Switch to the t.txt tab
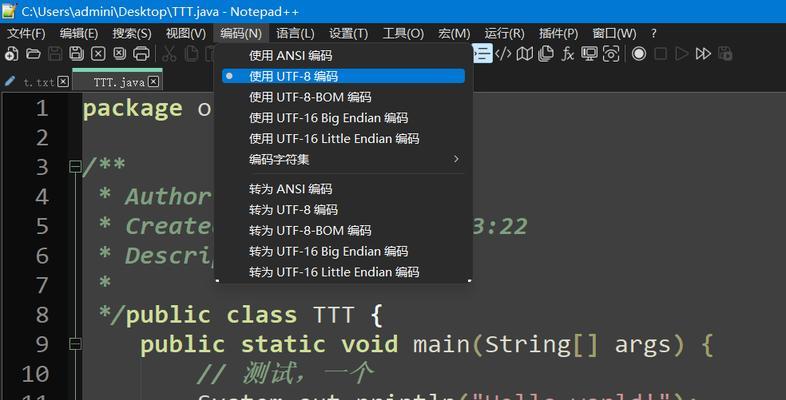 click(39, 82)
